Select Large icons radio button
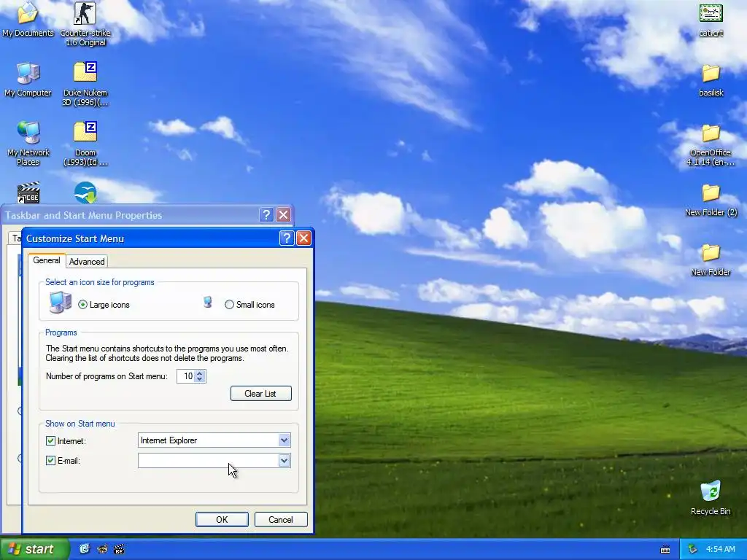This screenshot has width=747, height=560. click(x=83, y=305)
